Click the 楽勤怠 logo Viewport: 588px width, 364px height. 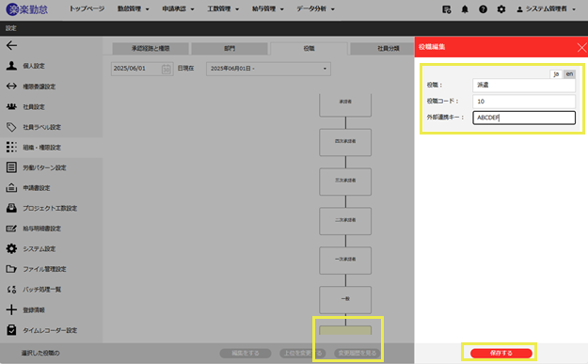pos(27,9)
